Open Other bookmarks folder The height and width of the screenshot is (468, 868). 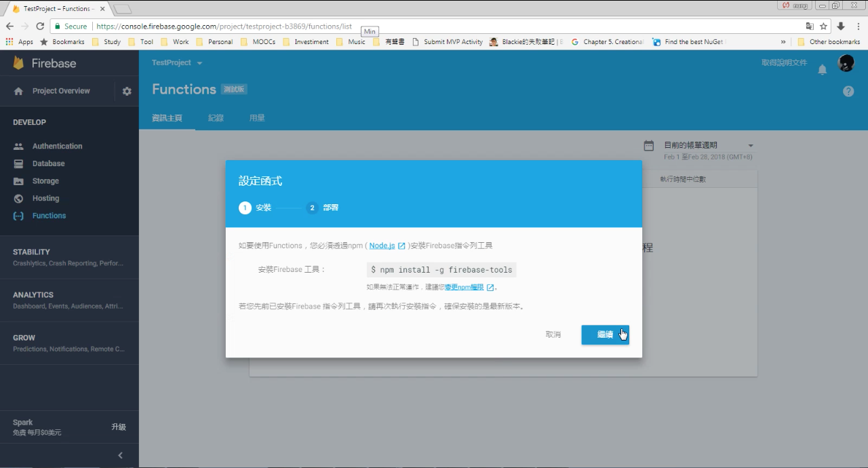[829, 41]
